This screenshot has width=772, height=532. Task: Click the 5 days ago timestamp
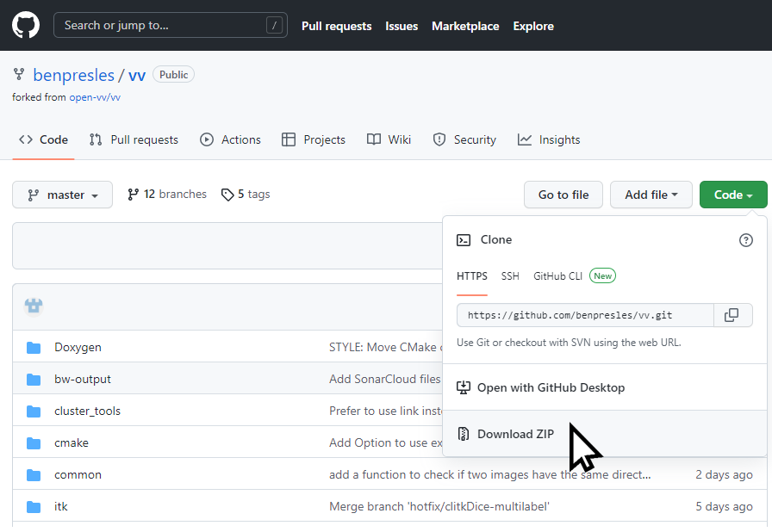coord(724,507)
